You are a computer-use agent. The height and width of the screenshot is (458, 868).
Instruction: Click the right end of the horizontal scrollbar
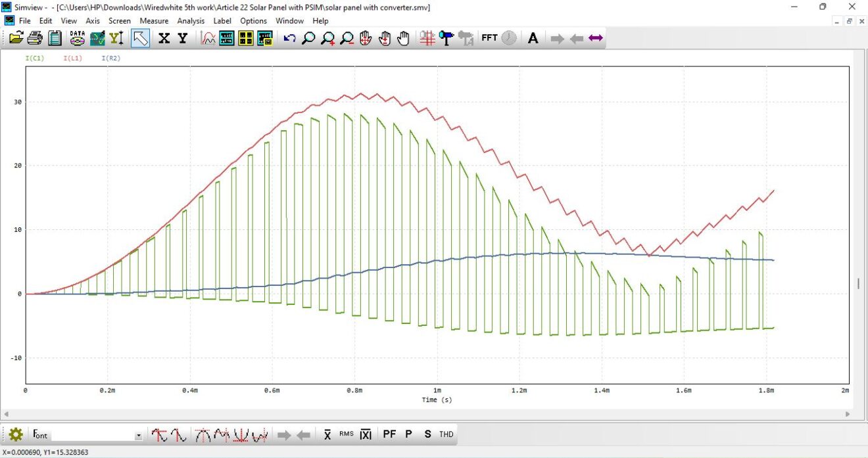pyautogui.click(x=847, y=415)
